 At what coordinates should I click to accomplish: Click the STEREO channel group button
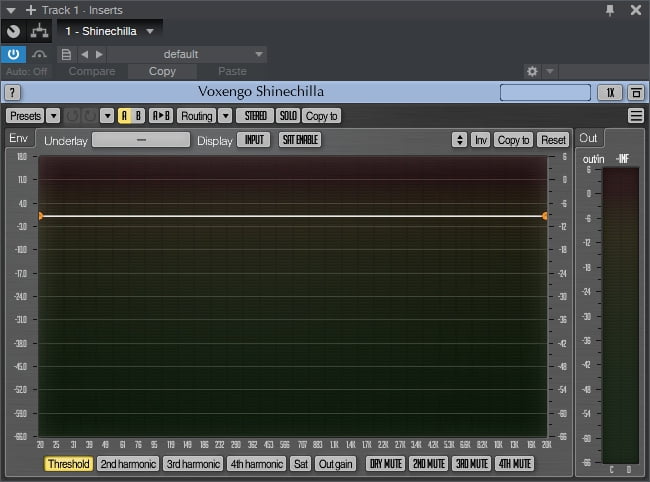pos(255,116)
